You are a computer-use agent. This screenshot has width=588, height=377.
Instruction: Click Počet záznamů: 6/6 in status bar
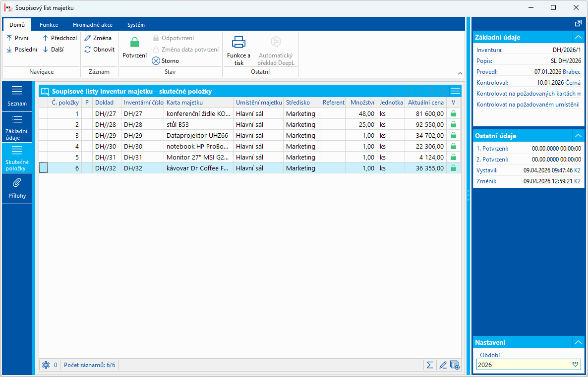pyautogui.click(x=90, y=365)
